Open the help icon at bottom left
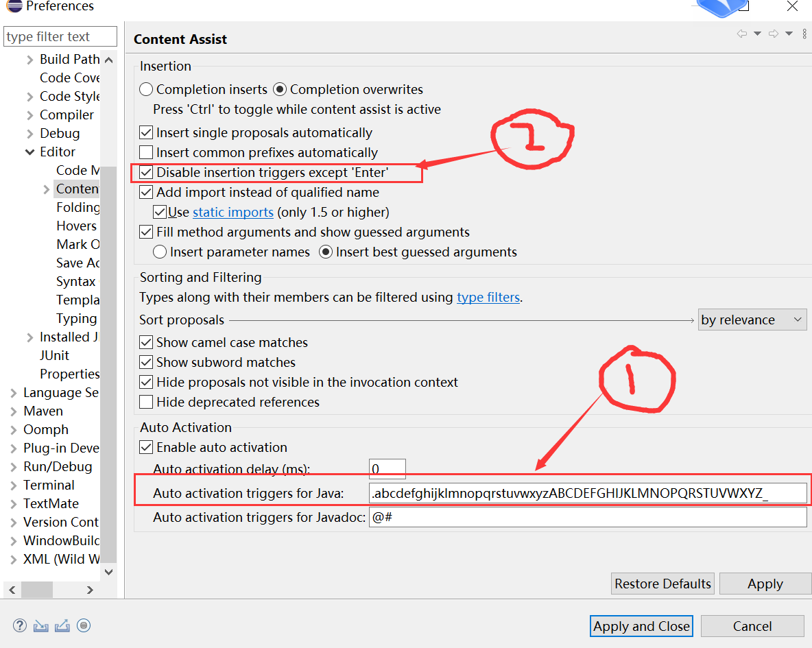This screenshot has height=648, width=812. 20,625
